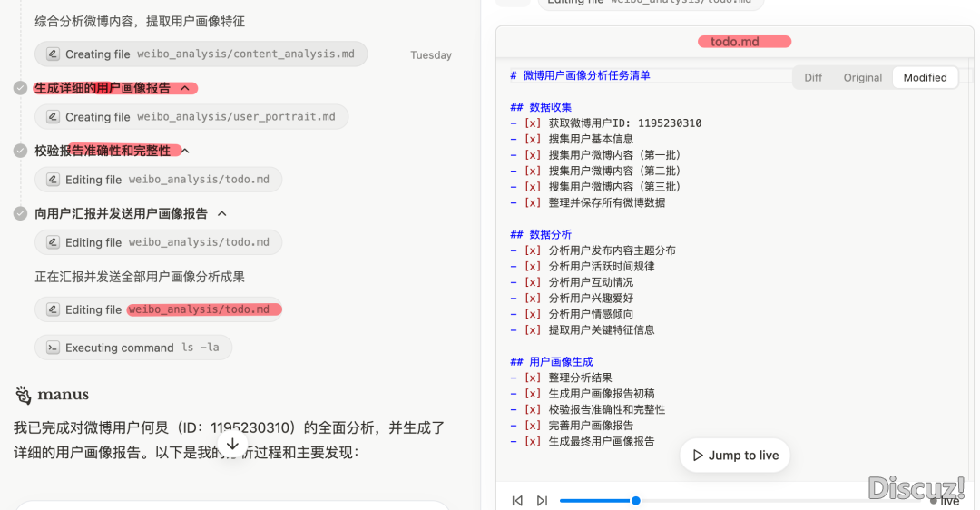The image size is (980, 510).
Task: Collapse the 生成详细的用户画像报告 step
Action: point(185,88)
